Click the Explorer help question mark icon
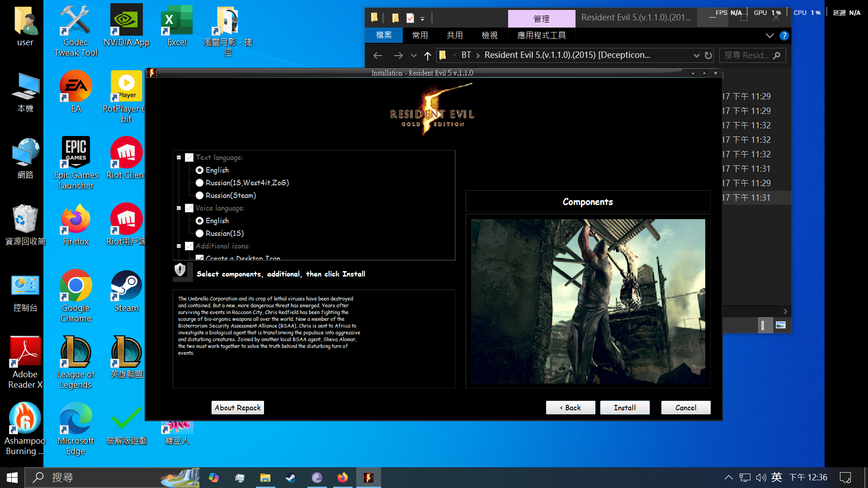The width and height of the screenshot is (868, 488). tap(784, 36)
